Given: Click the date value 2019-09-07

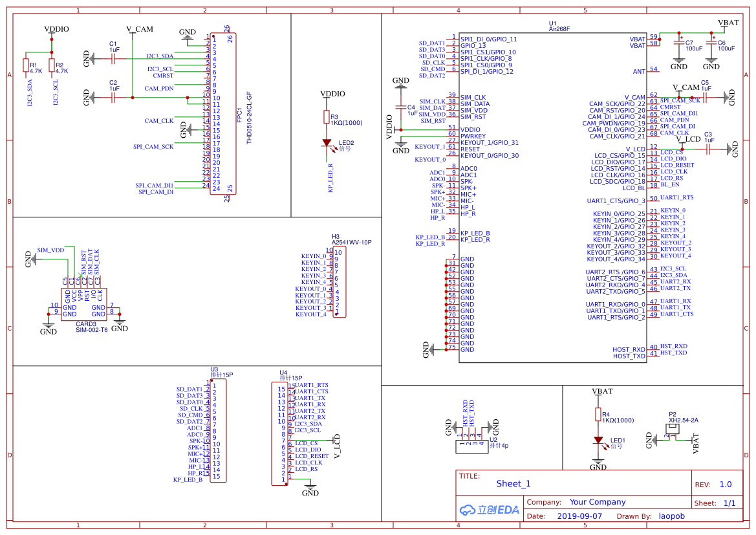Looking at the screenshot, I should [x=579, y=516].
